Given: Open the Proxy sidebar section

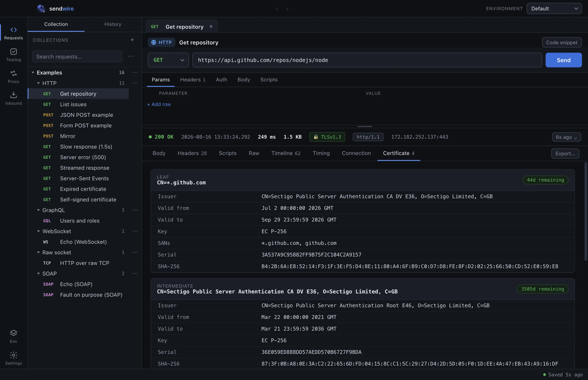Looking at the screenshot, I should click(13, 76).
